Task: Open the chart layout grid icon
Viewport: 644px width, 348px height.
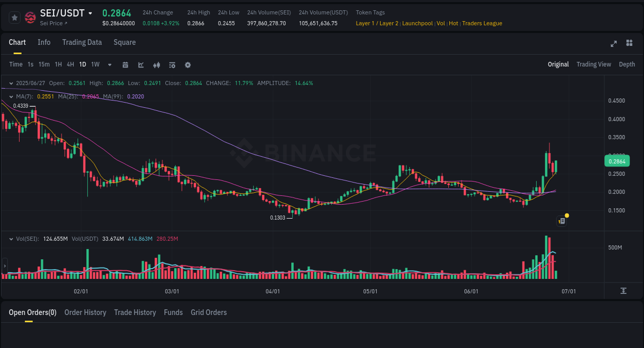Action: [x=629, y=43]
